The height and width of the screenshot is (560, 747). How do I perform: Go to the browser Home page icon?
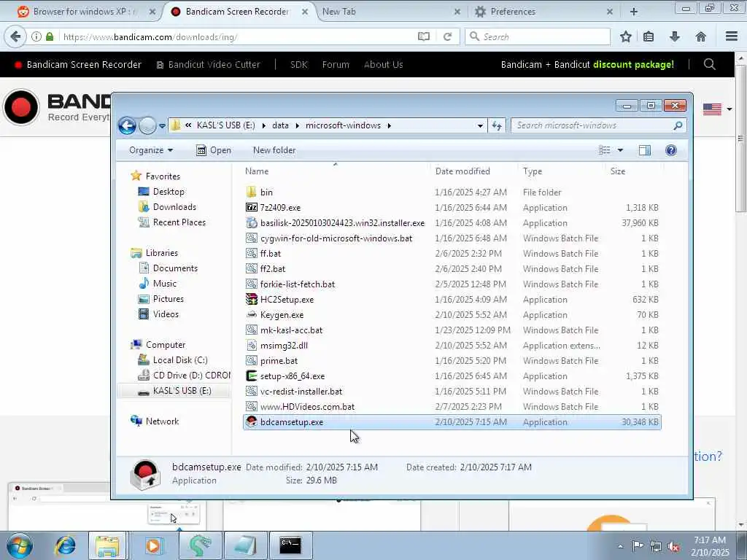tap(701, 36)
